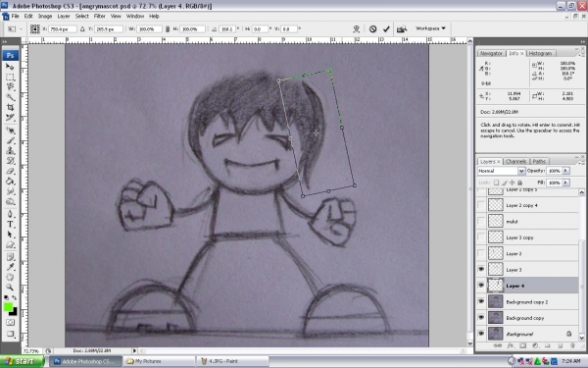The image size is (588, 368).
Task: Select the Pen tool
Action: point(10,214)
